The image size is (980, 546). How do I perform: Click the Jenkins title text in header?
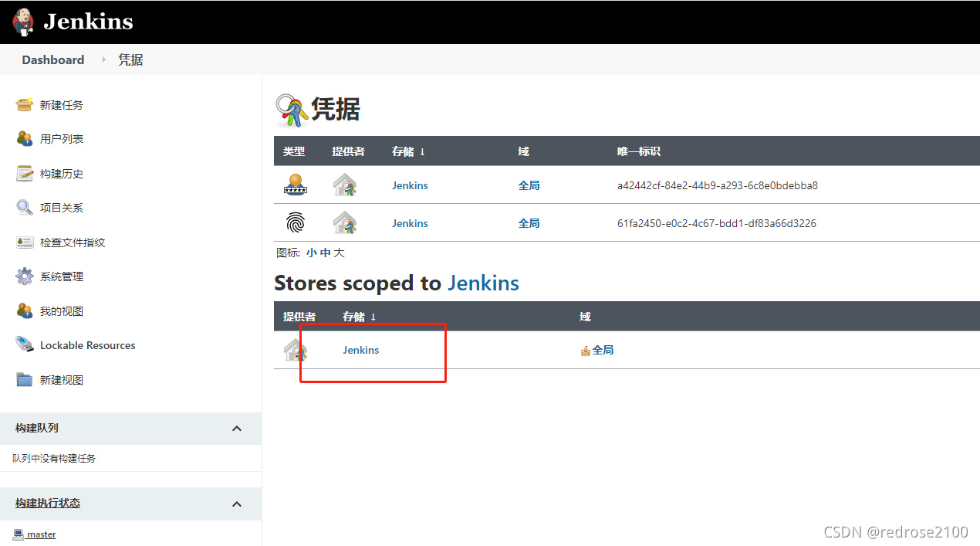(x=88, y=22)
